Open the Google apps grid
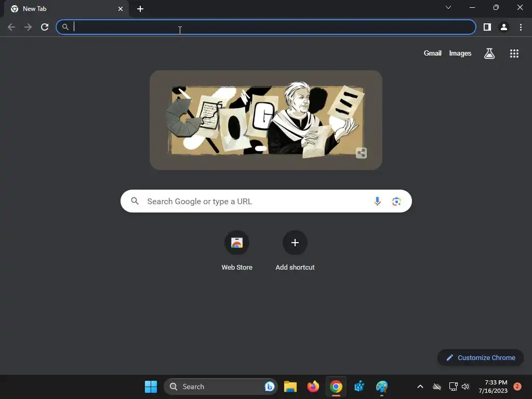This screenshot has width=532, height=399. tap(514, 54)
